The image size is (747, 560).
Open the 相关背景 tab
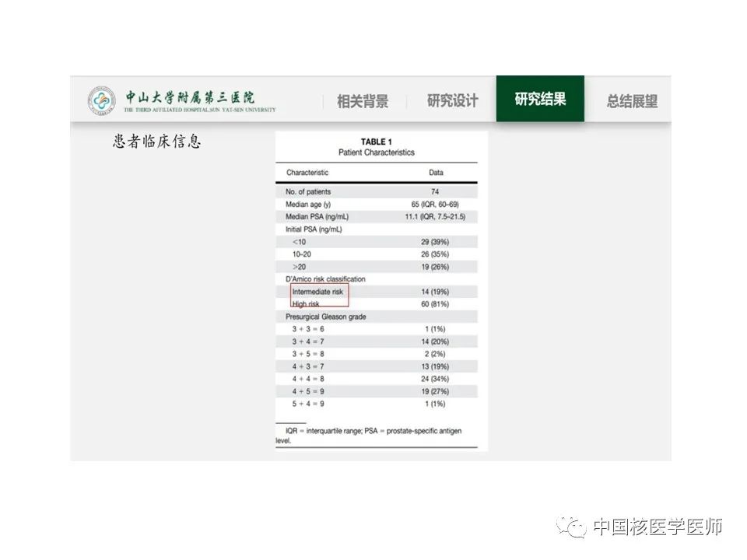363,101
